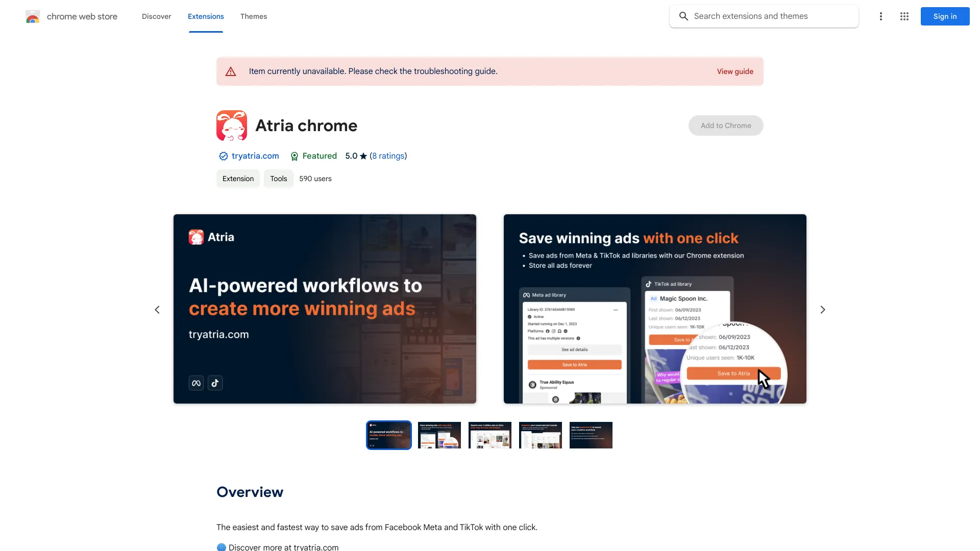Screen dimensions: 980x551
Task: Select the fourth screenshot thumbnail
Action: (541, 435)
